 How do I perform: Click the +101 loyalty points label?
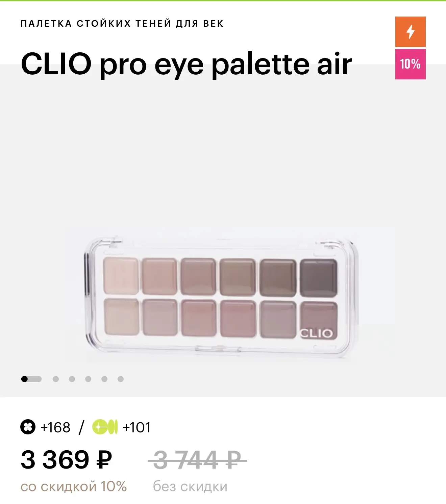pyautogui.click(x=137, y=427)
